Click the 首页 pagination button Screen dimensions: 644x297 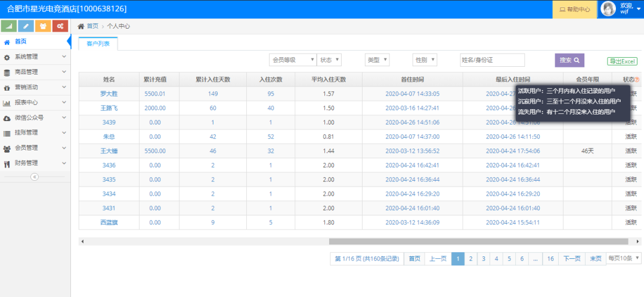point(414,259)
